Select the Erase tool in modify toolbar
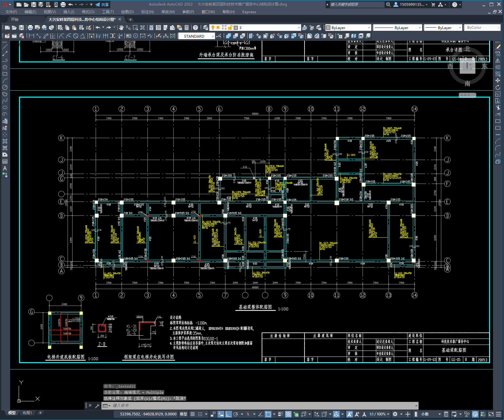The height and width of the screenshot is (420, 504). pos(498,47)
